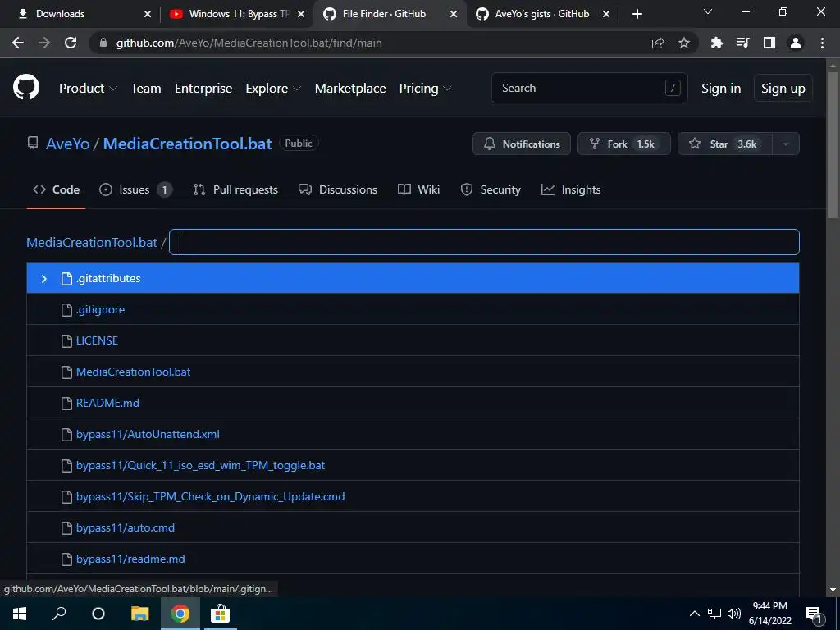Bookmark this page with star icon
The width and height of the screenshot is (840, 630).
click(683, 43)
